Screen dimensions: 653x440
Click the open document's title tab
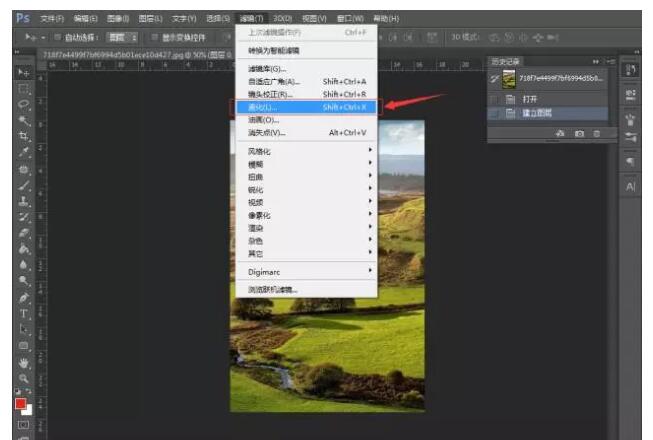pyautogui.click(x=137, y=55)
